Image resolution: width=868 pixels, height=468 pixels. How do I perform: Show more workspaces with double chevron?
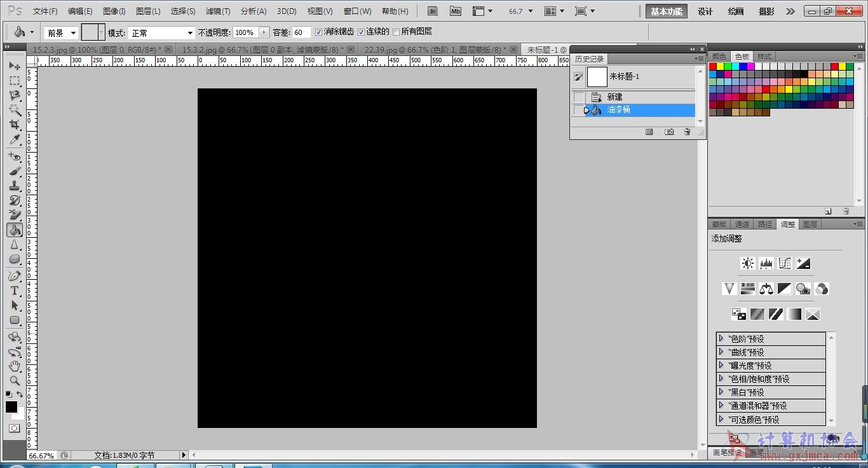point(790,11)
